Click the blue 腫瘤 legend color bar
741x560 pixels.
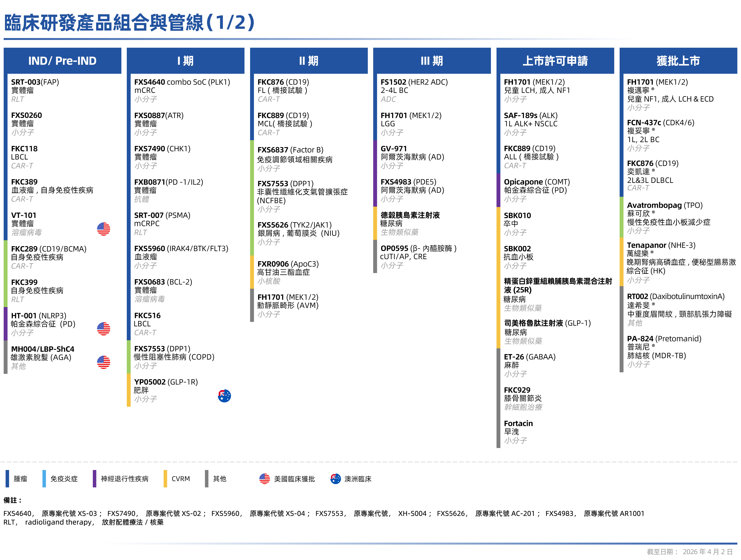(x=7, y=479)
